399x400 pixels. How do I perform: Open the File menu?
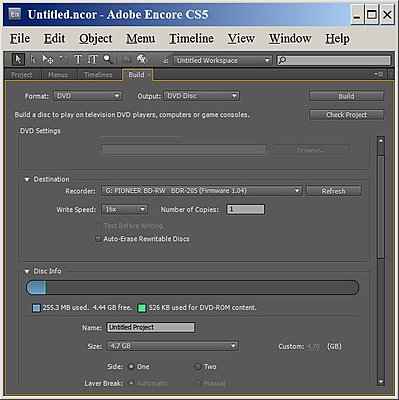20,39
